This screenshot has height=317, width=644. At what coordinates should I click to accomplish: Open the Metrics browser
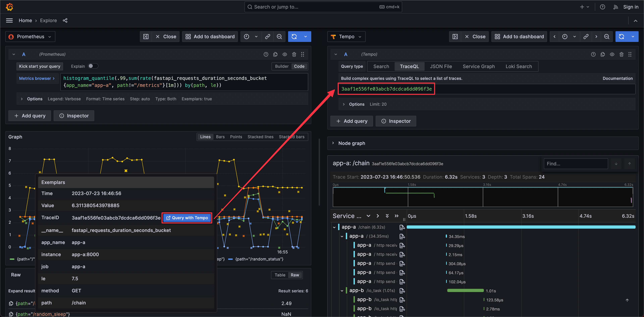click(x=37, y=78)
